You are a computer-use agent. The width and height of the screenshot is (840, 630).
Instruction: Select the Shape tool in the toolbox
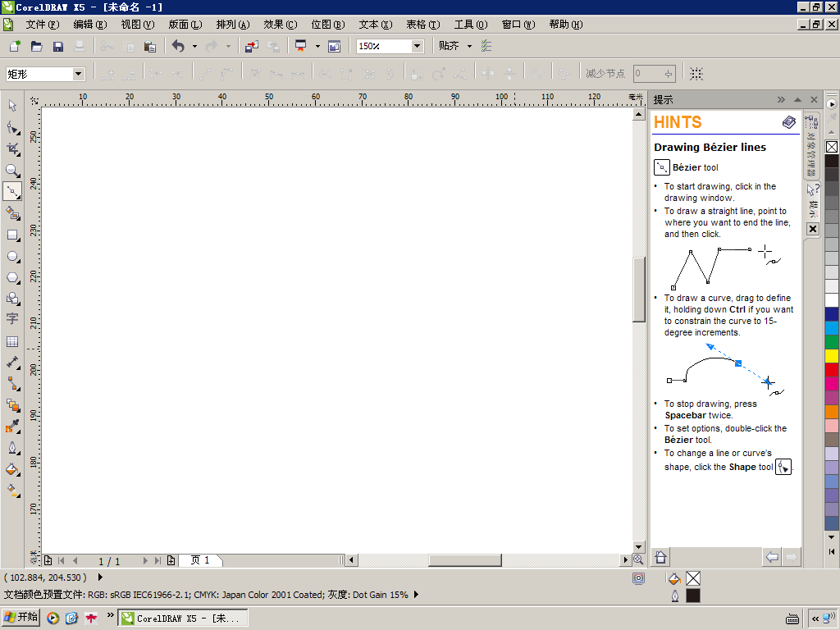pyautogui.click(x=12, y=127)
